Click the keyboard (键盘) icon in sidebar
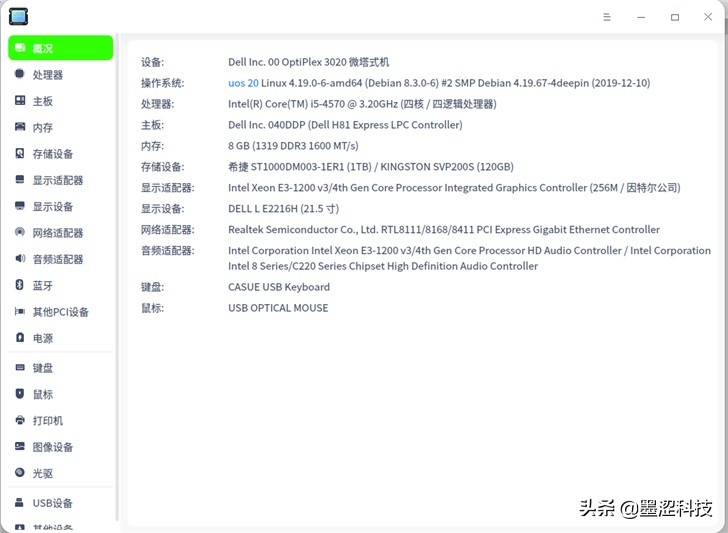This screenshot has width=728, height=533. click(20, 367)
